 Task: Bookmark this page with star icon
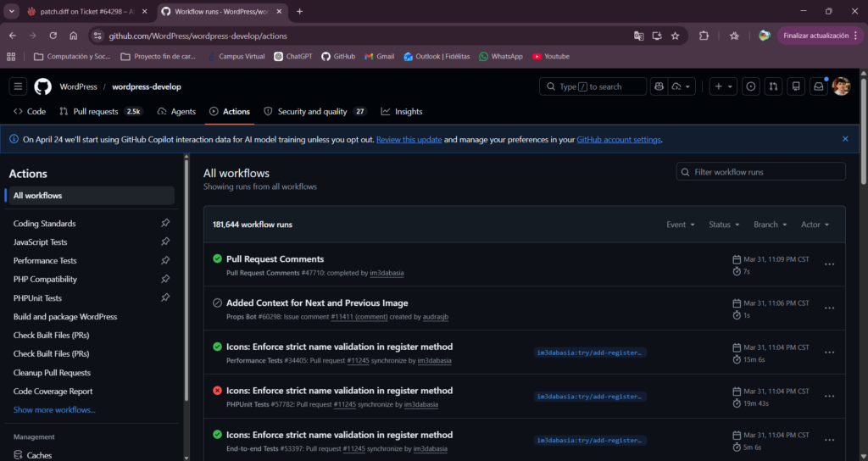pyautogui.click(x=675, y=36)
